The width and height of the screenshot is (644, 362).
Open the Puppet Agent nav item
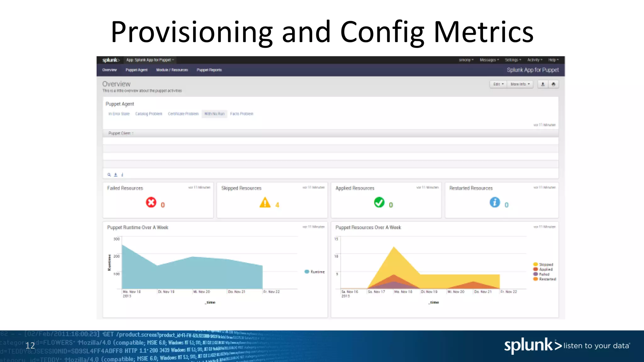[136, 70]
